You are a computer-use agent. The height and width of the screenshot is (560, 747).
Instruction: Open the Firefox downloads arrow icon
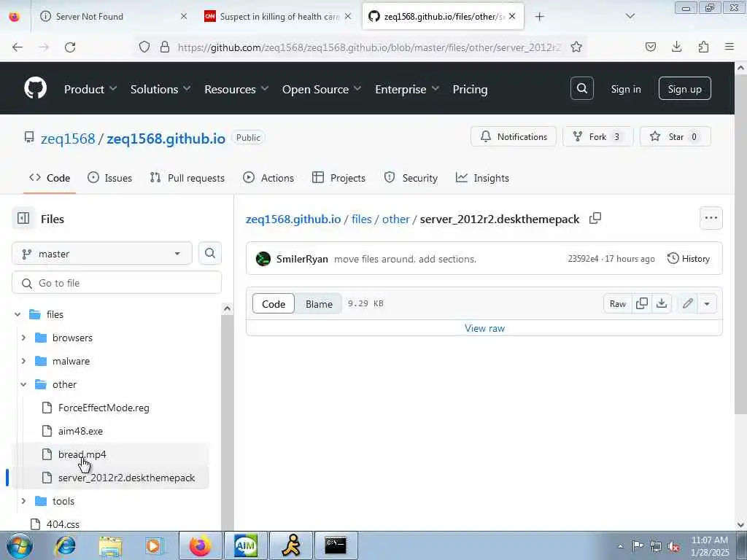676,47
